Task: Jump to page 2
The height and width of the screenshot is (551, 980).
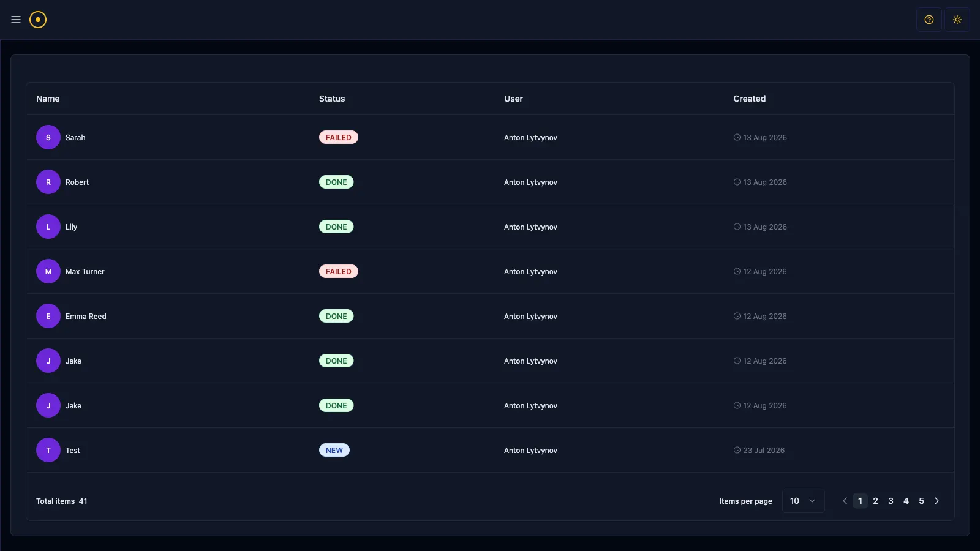Action: coord(875,501)
